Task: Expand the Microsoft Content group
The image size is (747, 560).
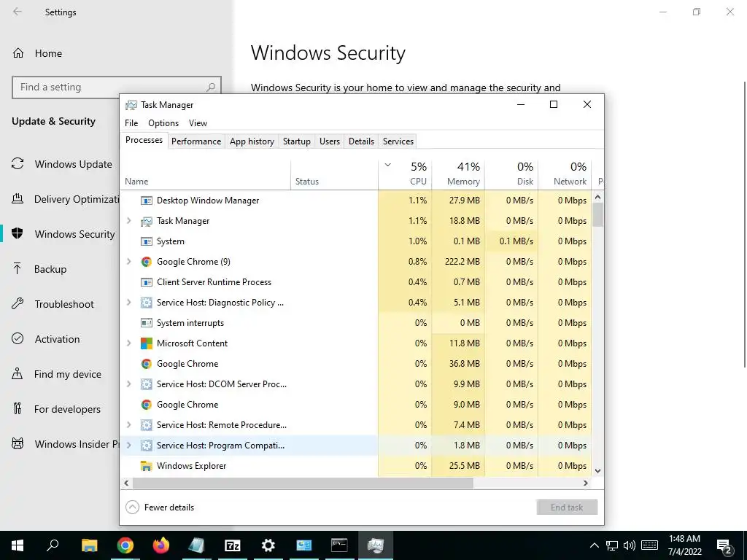Action: coord(128,343)
